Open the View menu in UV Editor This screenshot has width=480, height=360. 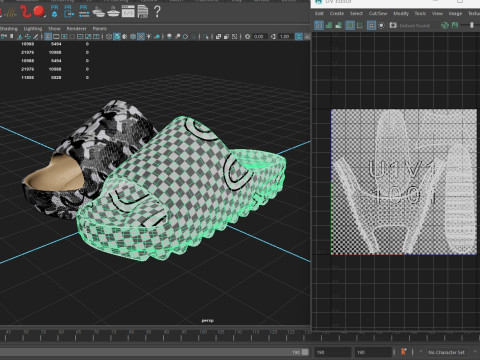(437, 13)
